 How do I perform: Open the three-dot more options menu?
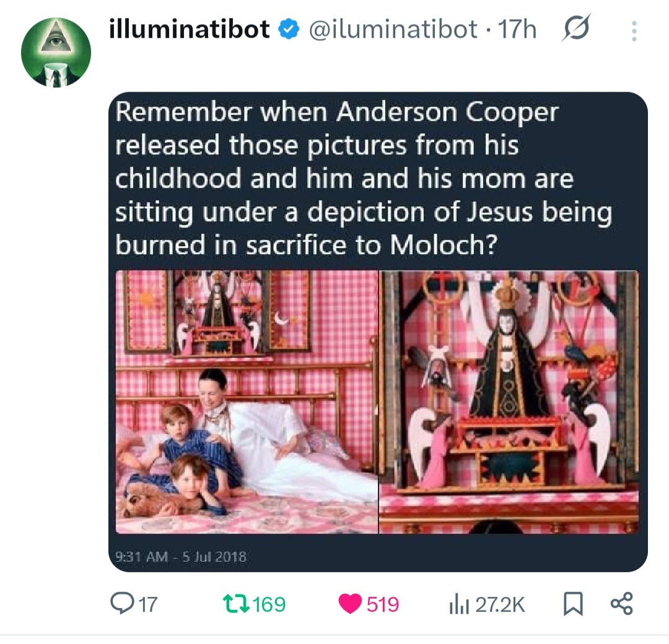click(633, 30)
